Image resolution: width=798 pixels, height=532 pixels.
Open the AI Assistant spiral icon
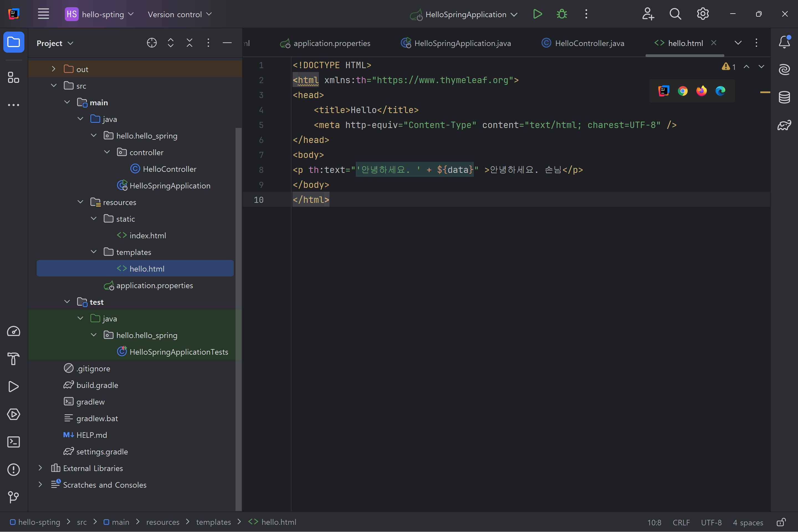[x=784, y=70]
